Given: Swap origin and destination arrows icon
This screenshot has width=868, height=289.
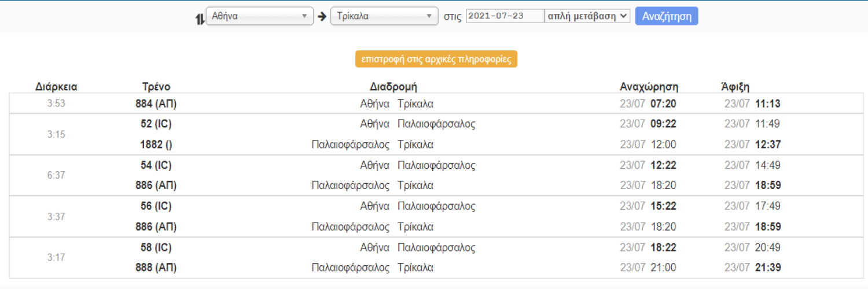Looking at the screenshot, I should click(200, 18).
